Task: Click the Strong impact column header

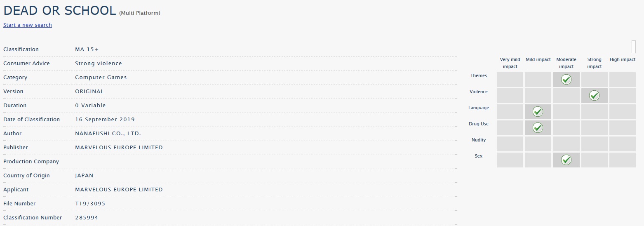Action: point(594,63)
